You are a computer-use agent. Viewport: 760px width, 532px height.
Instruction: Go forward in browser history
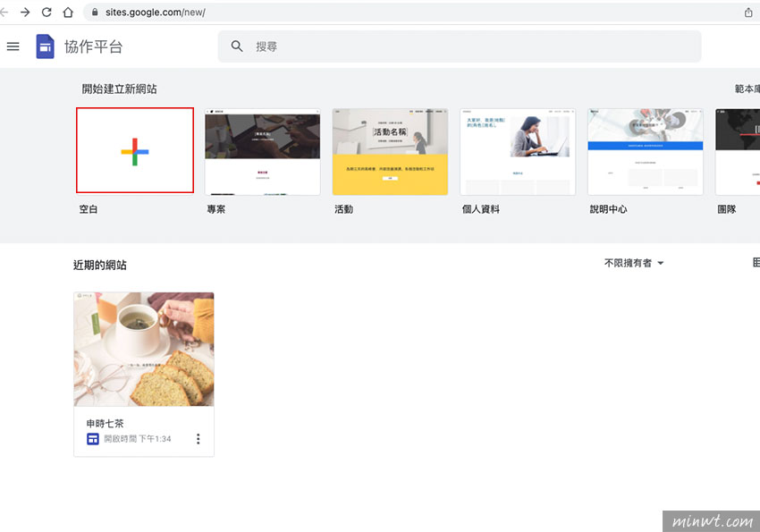coord(25,13)
